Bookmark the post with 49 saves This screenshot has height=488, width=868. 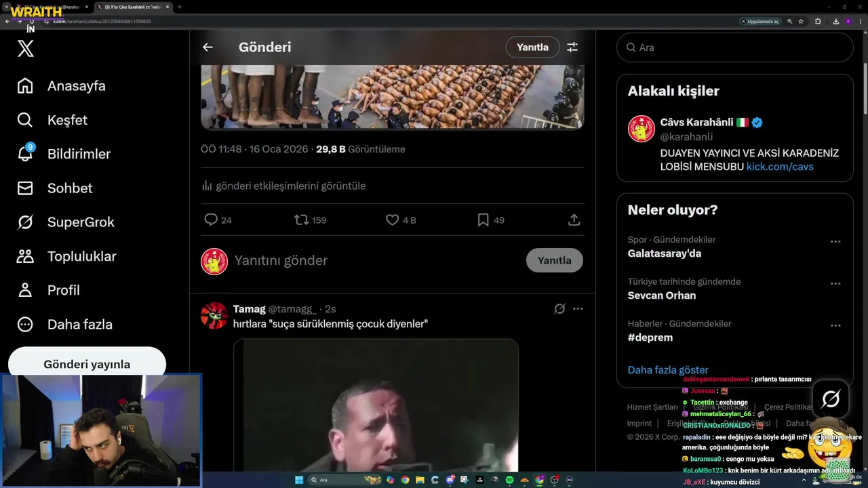pos(483,220)
